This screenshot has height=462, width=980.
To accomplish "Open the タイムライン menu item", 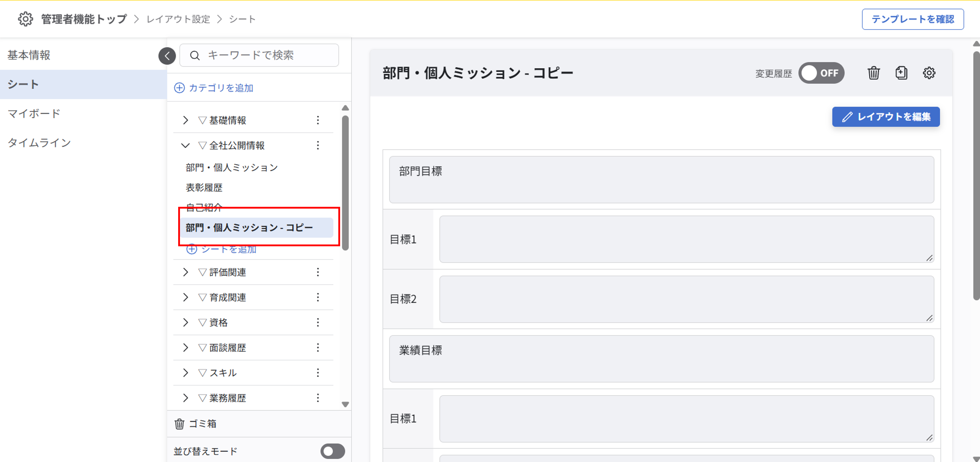I will 83,143.
